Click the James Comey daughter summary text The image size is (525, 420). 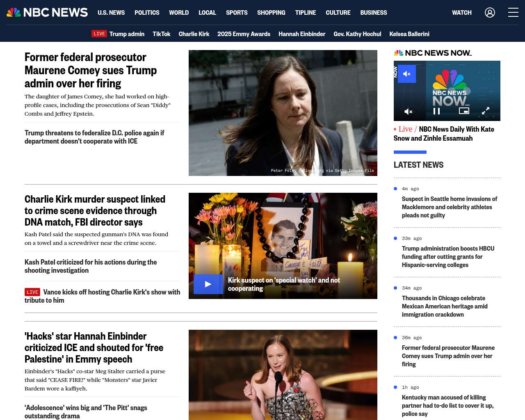(x=98, y=105)
